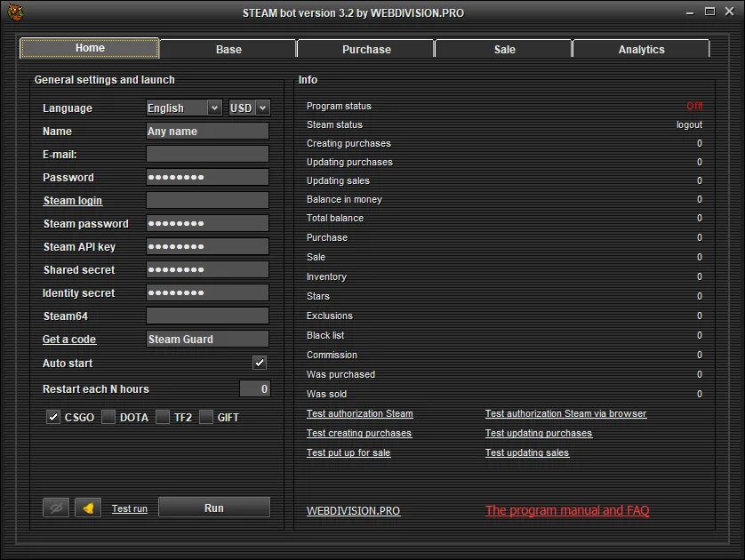Image resolution: width=745 pixels, height=560 pixels.
Task: Click the Exclusions label
Action: (329, 316)
